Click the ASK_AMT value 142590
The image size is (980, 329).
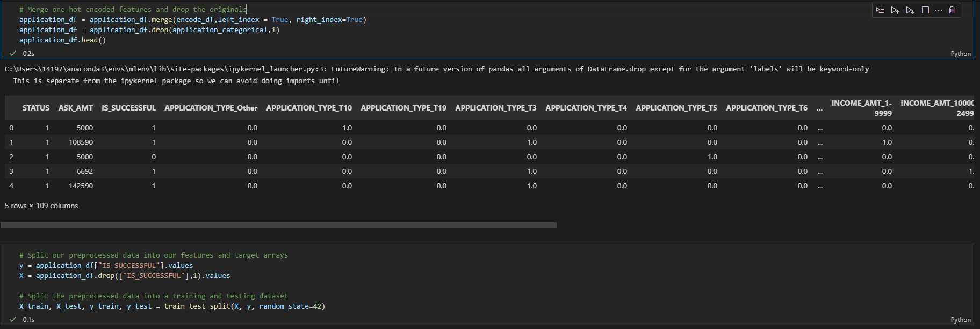click(x=81, y=186)
